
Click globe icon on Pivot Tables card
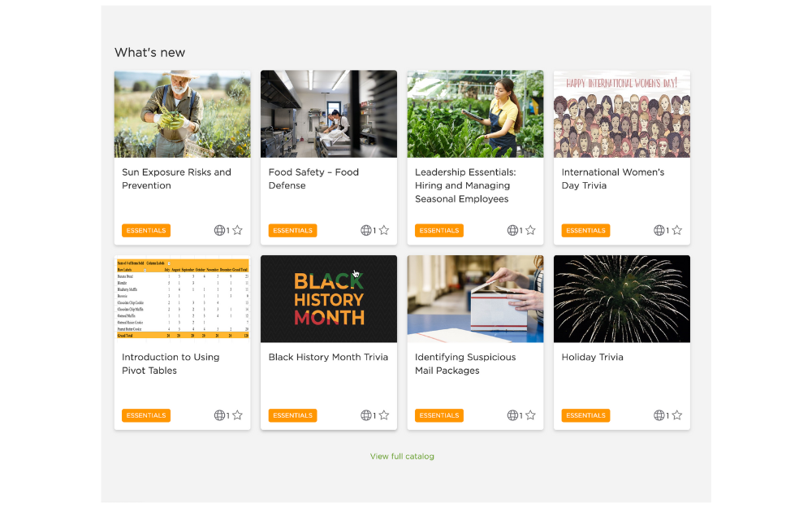tap(219, 415)
